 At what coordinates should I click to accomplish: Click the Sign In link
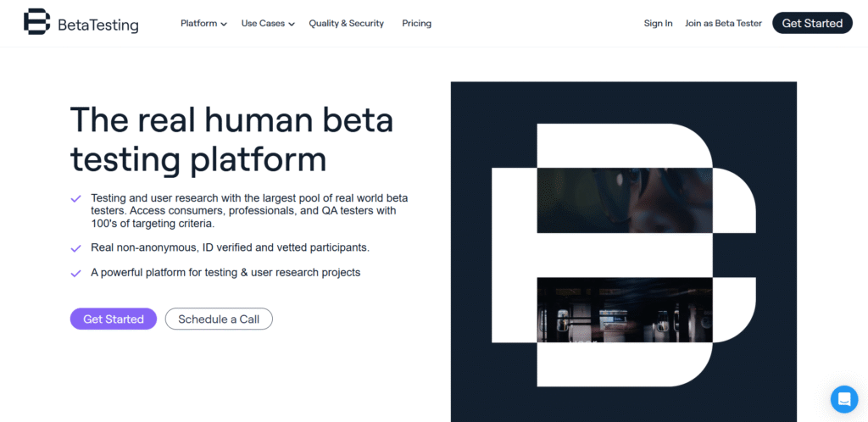[658, 24]
